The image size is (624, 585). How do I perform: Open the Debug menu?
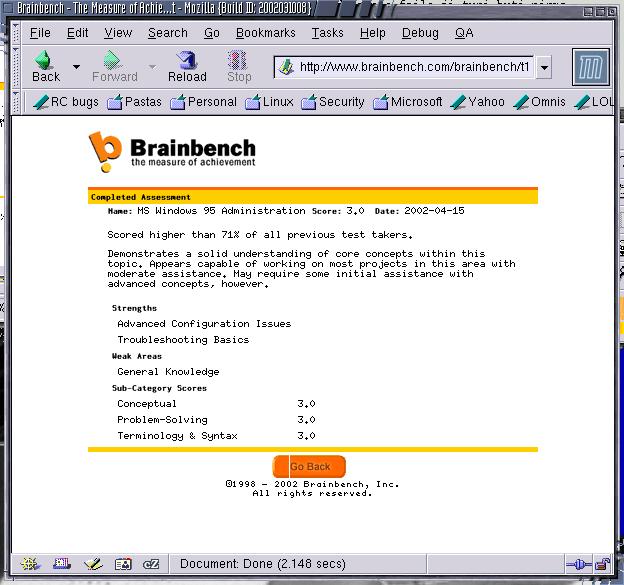pyautogui.click(x=420, y=33)
